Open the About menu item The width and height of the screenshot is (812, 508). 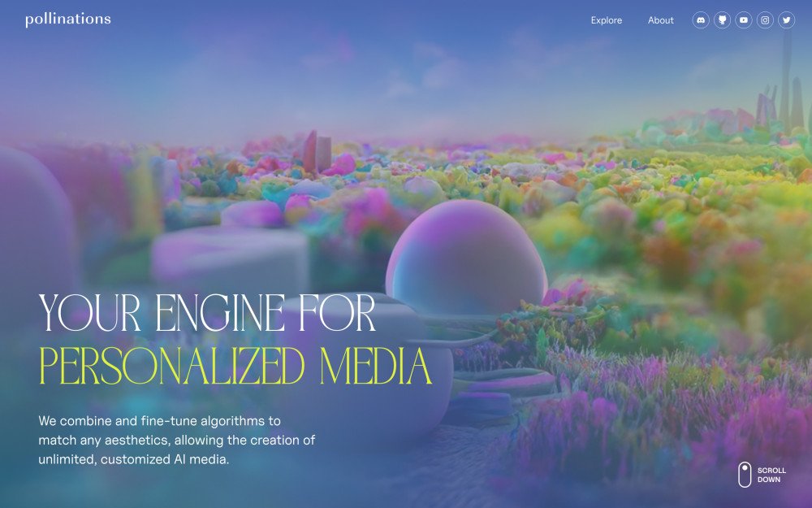pos(660,20)
